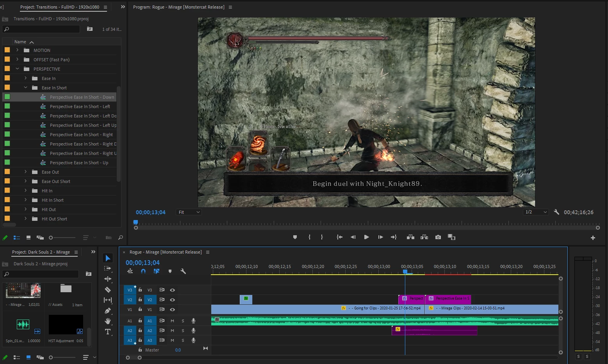Select the Ripple Edit tool
The width and height of the screenshot is (608, 364).
click(108, 279)
